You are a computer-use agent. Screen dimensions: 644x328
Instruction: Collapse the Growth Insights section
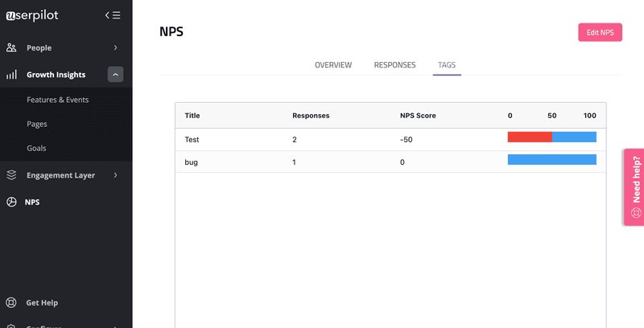click(x=115, y=74)
